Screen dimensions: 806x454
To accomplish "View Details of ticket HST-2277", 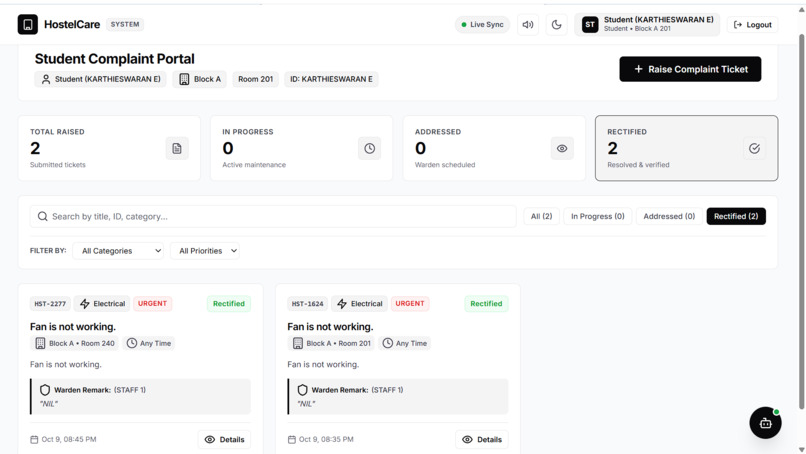I will tap(224, 440).
